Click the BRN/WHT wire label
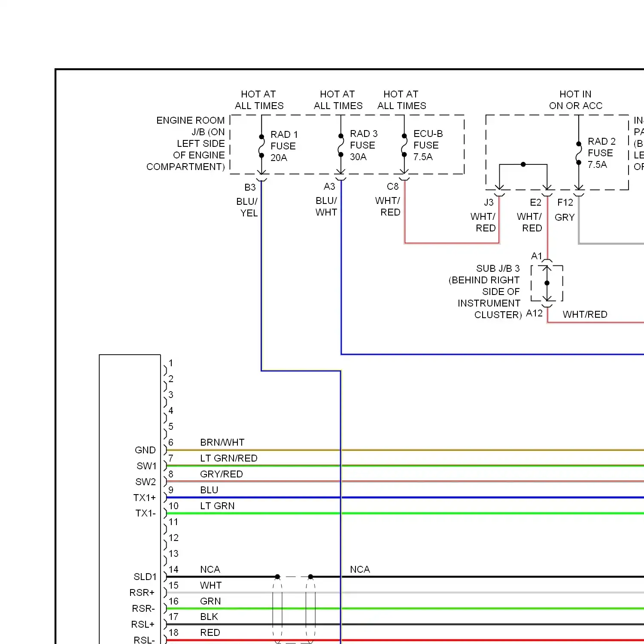Image resolution: width=644 pixels, height=644 pixels. (222, 442)
